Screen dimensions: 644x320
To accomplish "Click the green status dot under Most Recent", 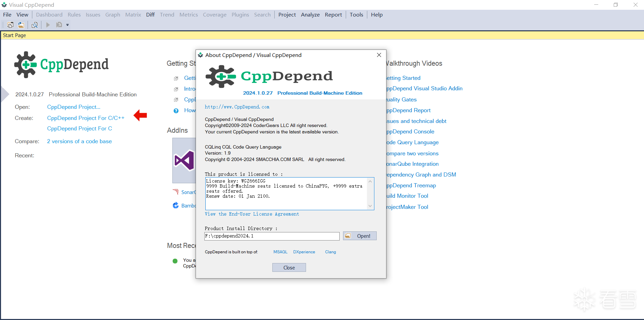I will (175, 261).
